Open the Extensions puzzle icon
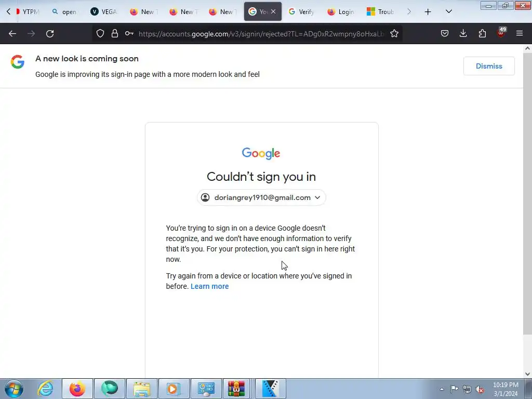 pos(482,34)
